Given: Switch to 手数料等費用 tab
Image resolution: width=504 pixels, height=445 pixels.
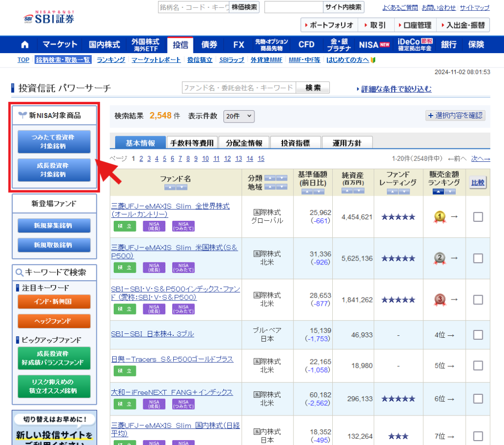Looking at the screenshot, I should [192, 143].
